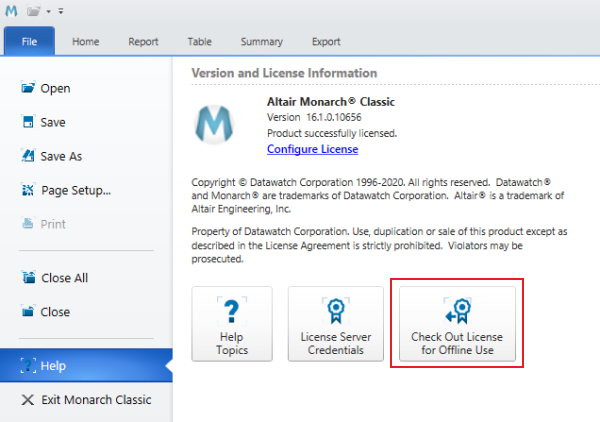Image resolution: width=600 pixels, height=422 pixels.
Task: Click the Close All icon
Action: [28, 277]
